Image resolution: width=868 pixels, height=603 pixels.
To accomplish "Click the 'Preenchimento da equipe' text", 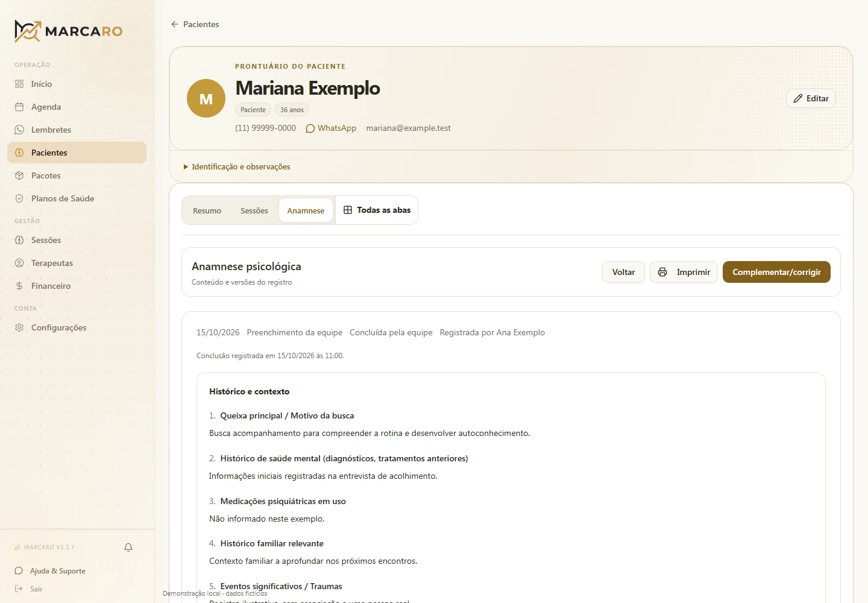I will [x=295, y=332].
